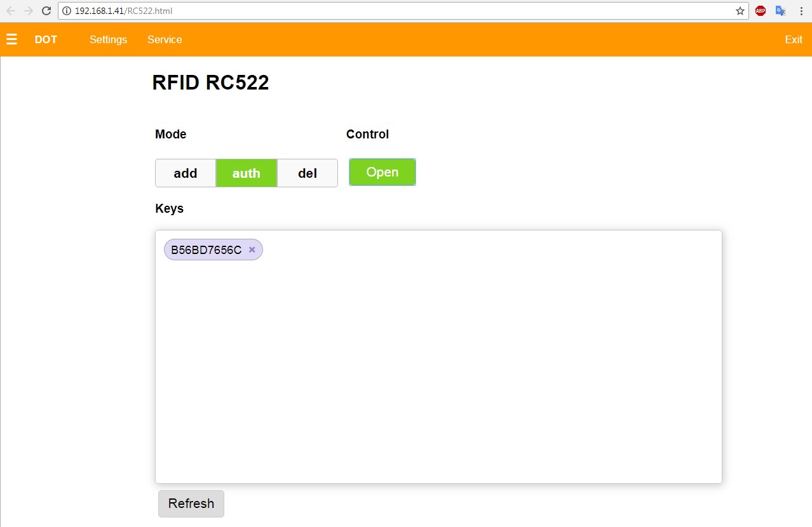Screen dimensions: 812x527
Task: Click the Adblock Plus extension icon
Action: coord(761,11)
